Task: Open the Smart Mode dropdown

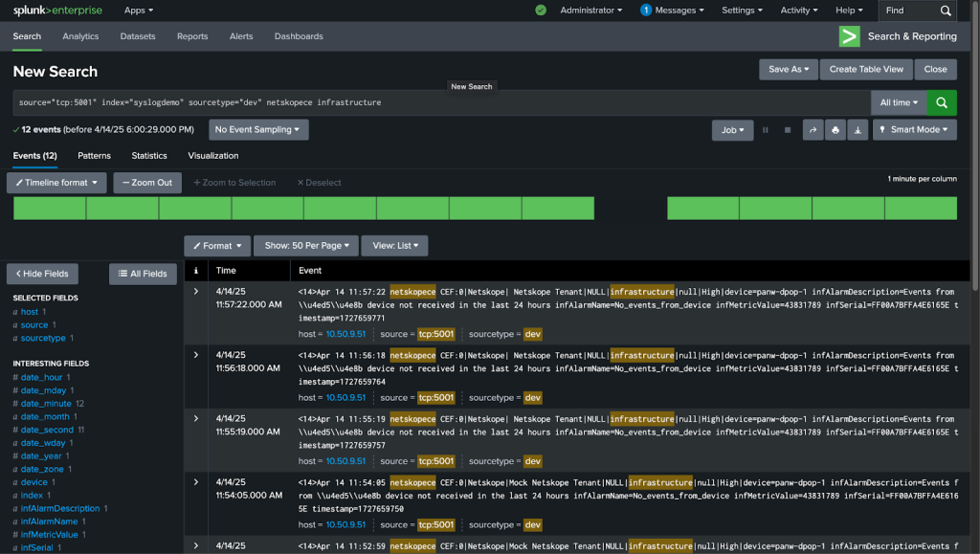Action: coord(914,130)
